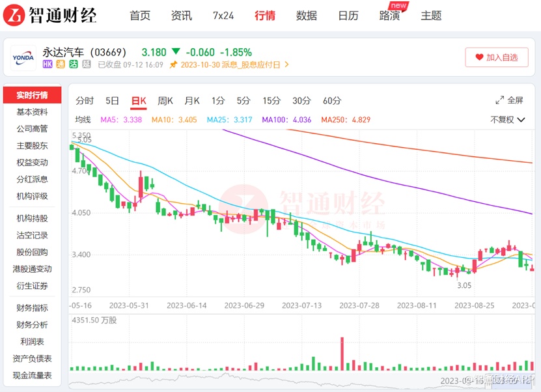The height and width of the screenshot is (392, 541).
Task: Click the fullscreen 全屏 icon
Action: pos(499,100)
